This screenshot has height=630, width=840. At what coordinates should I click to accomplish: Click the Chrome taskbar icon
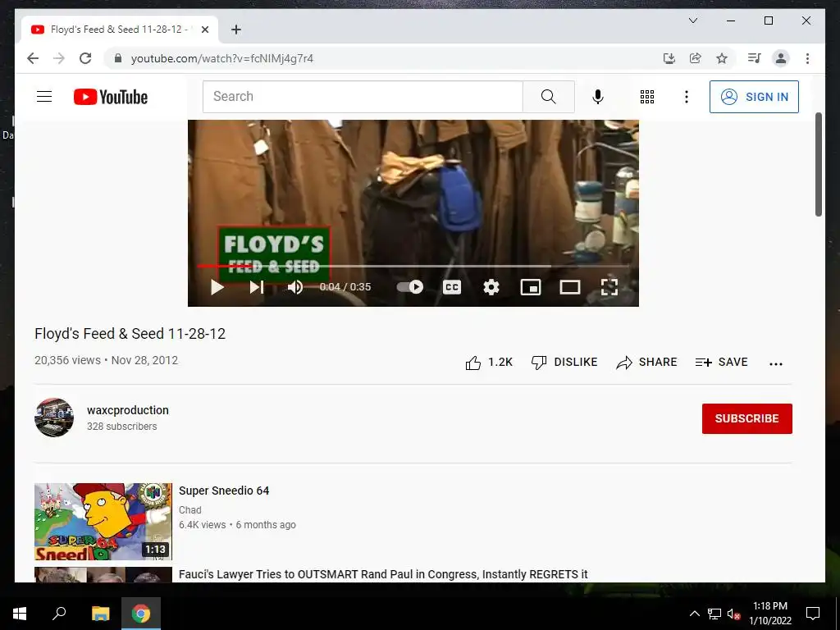tap(141, 614)
